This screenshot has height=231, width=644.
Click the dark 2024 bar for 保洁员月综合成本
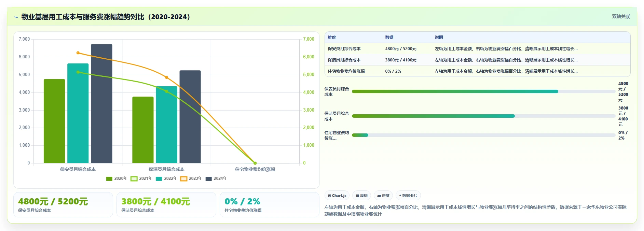click(190, 117)
